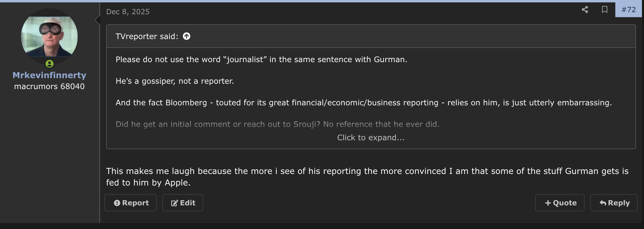Open the permalink for post #72
644x229 pixels.
[629, 10]
